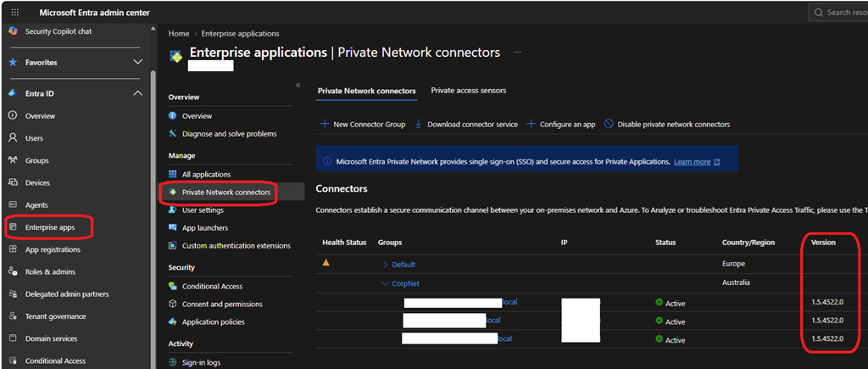This screenshot has height=369, width=868.
Task: Click the Health Status column header
Action: 344,243
